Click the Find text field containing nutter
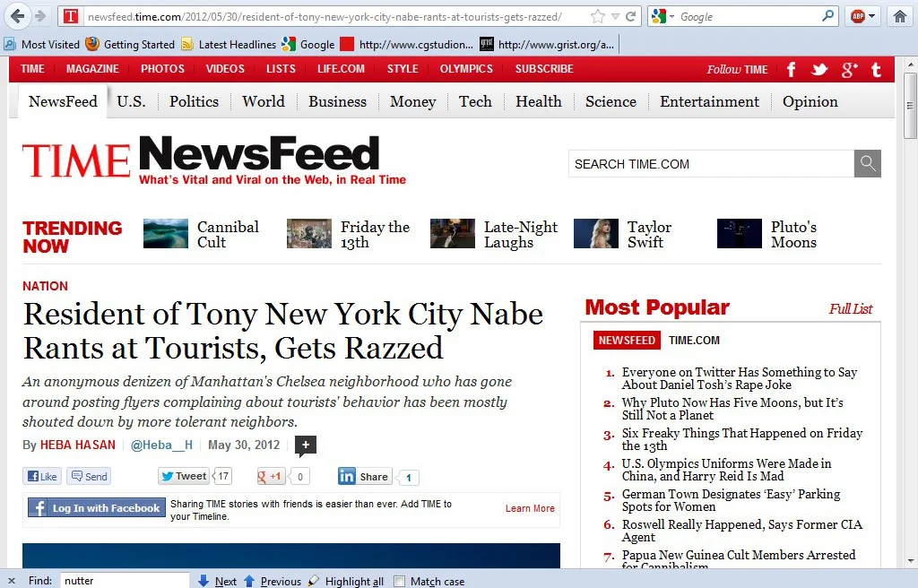Image resolution: width=918 pixels, height=588 pixels. (x=124, y=581)
